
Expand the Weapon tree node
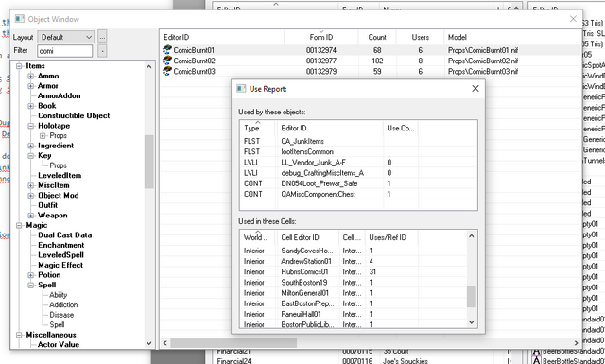click(x=31, y=216)
